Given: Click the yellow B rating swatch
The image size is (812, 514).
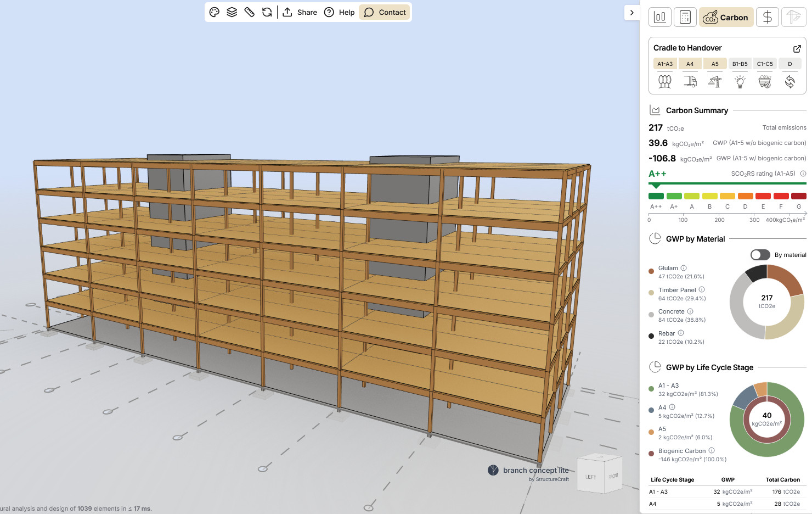Looking at the screenshot, I should [710, 196].
